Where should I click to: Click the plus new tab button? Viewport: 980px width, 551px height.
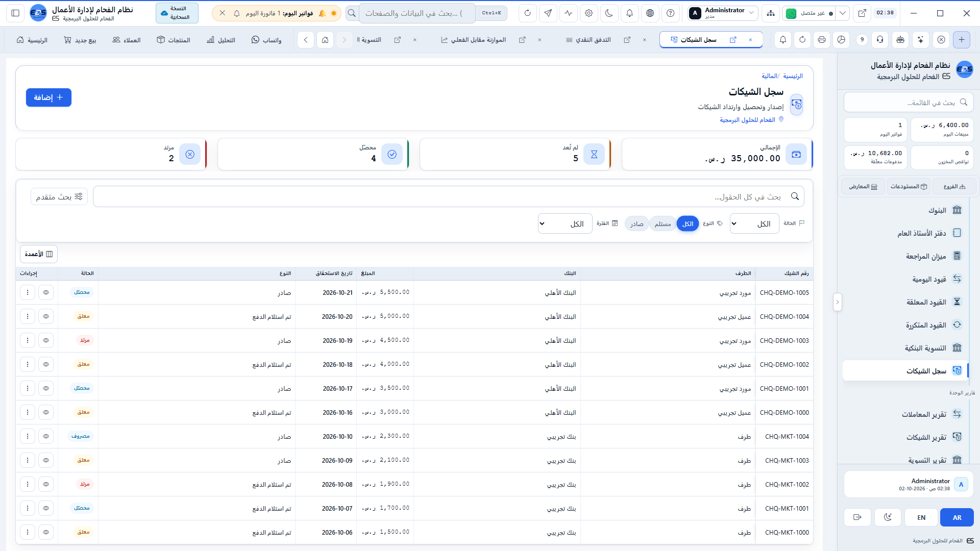962,40
